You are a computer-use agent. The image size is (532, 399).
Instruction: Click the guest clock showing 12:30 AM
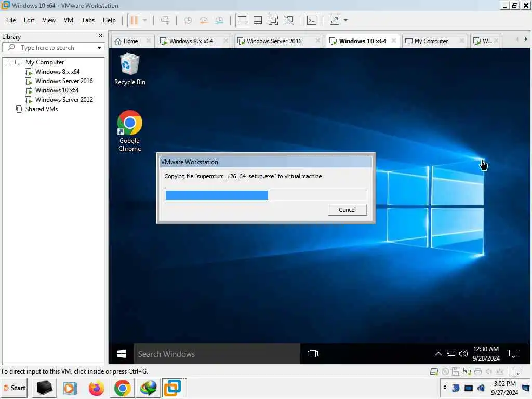click(486, 353)
